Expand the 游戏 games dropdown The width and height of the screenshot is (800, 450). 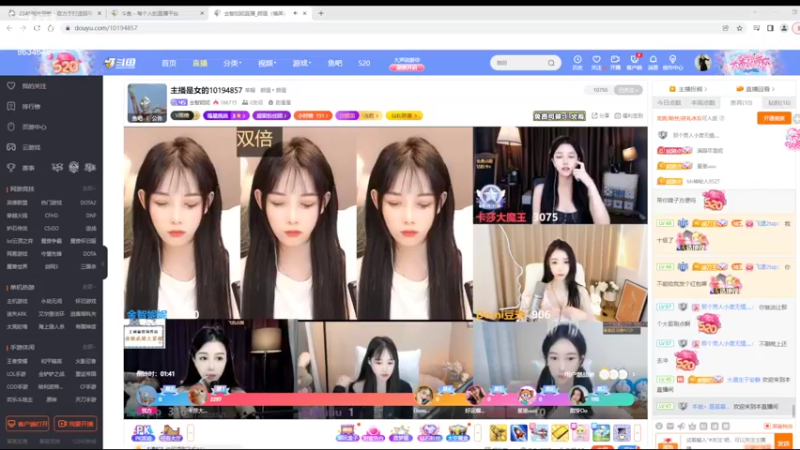point(302,63)
